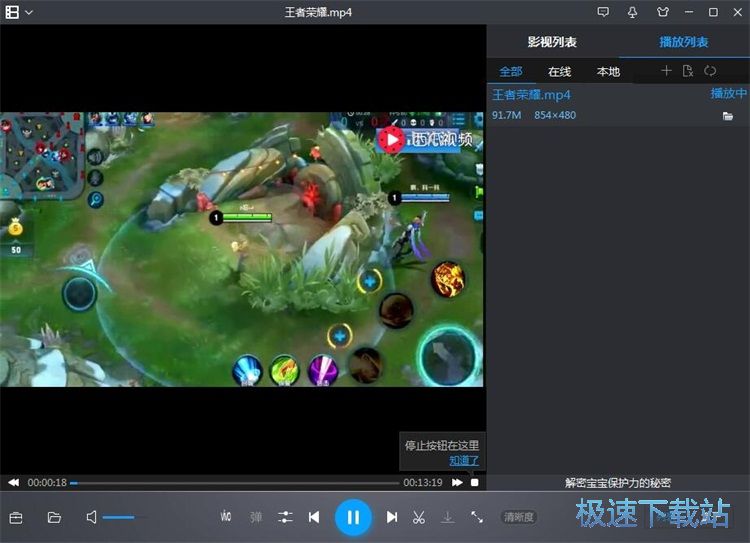The image size is (750, 543).
Task: Click the download icon in the control bar
Action: tap(448, 517)
